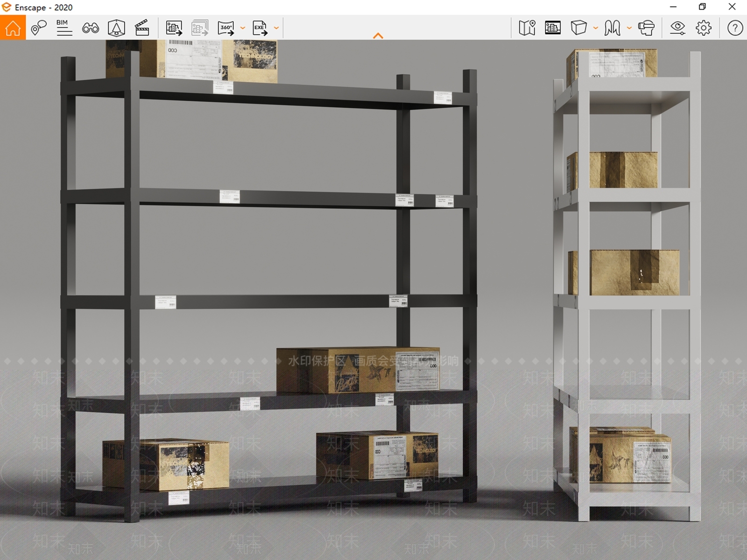Open the BIM information panel
The width and height of the screenshot is (747, 560).
(x=64, y=28)
